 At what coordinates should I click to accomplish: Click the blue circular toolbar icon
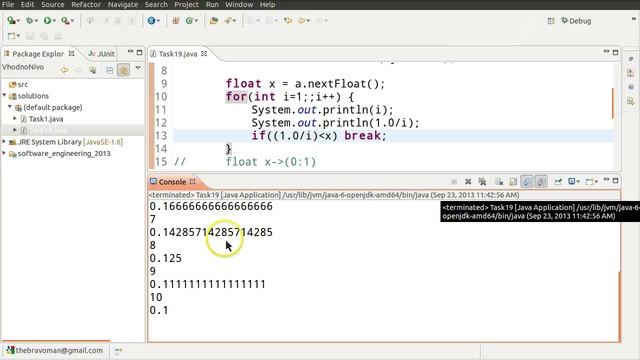pyautogui.click(x=151, y=20)
